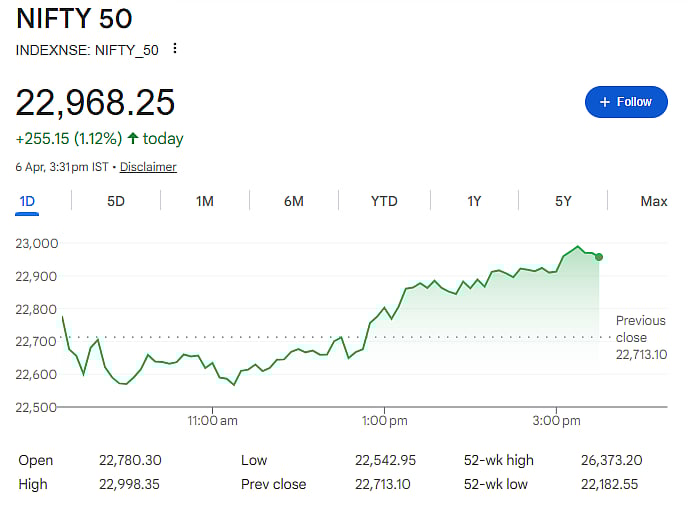The width and height of the screenshot is (688, 507).
Task: Click the Open value 22,780.30
Action: click(x=130, y=460)
